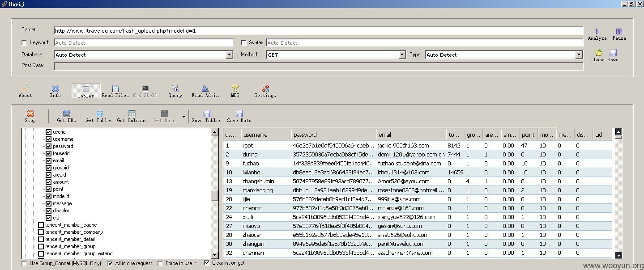Select the tencent_member_group_extend tree item

79,253
